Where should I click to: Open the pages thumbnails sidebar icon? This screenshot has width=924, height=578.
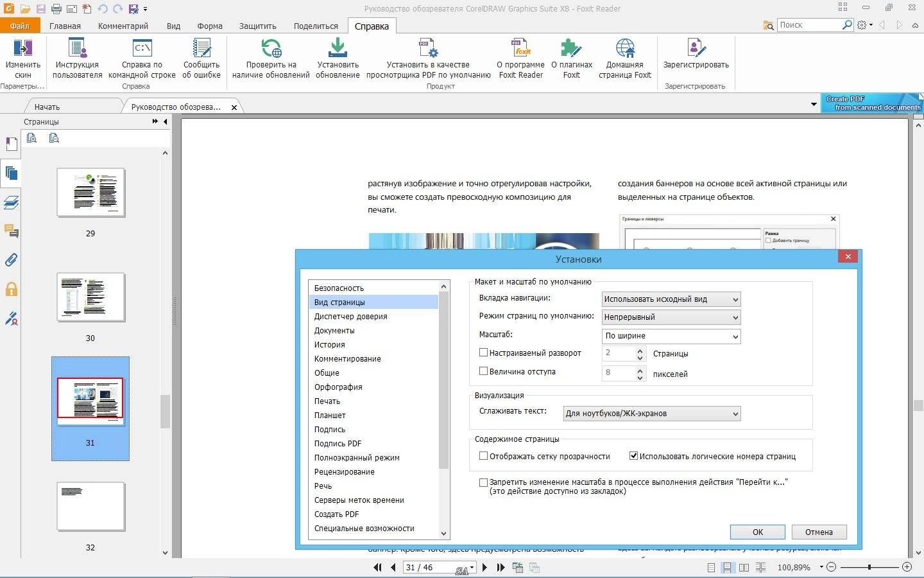pyautogui.click(x=11, y=173)
